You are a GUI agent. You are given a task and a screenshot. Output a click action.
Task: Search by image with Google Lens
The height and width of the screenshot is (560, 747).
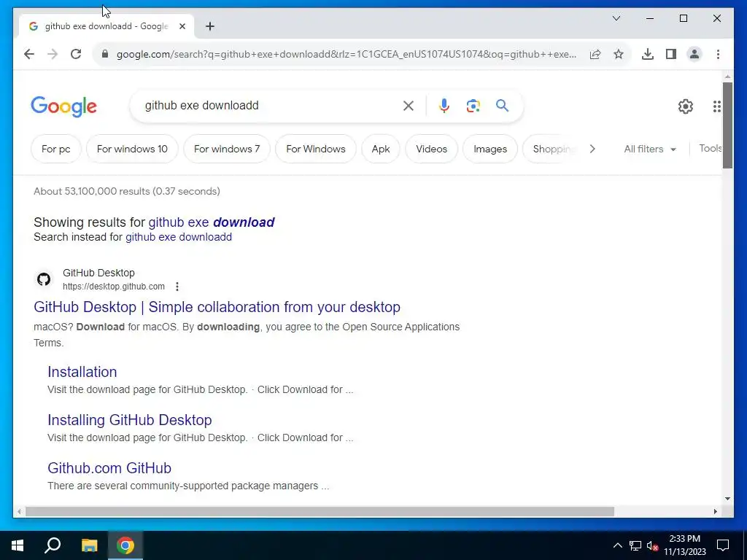pos(473,106)
